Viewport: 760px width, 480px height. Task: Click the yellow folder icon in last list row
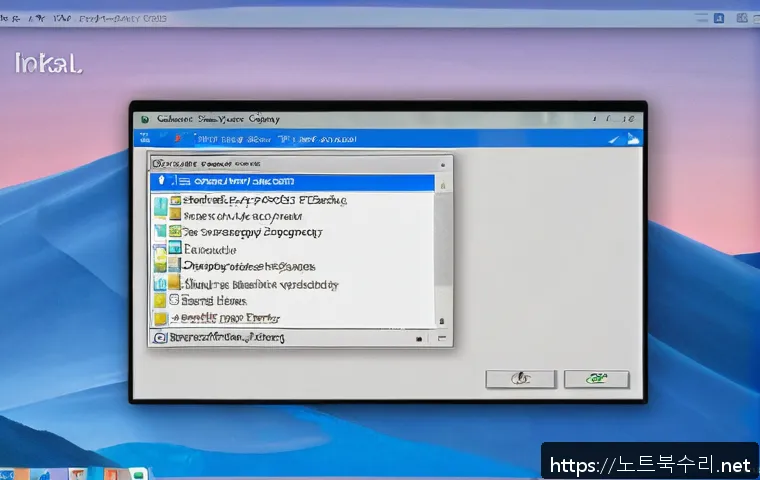pyautogui.click(x=160, y=318)
